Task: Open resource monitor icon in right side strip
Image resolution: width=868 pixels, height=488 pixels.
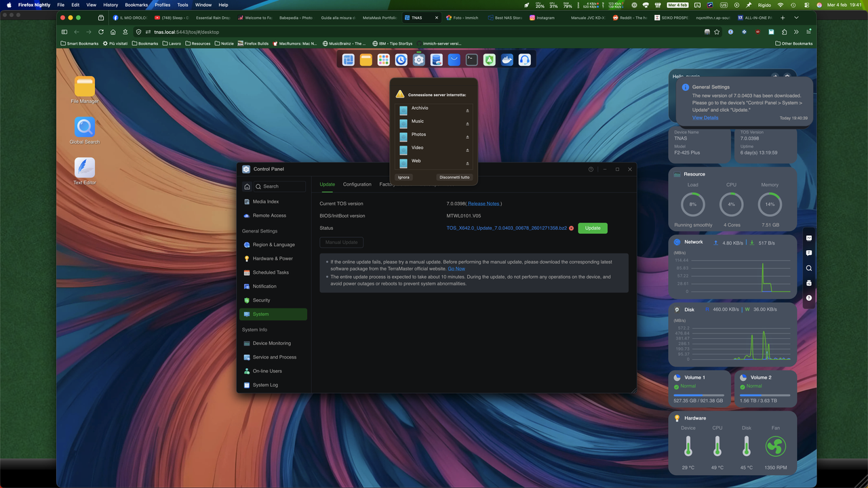Action: [x=809, y=238]
